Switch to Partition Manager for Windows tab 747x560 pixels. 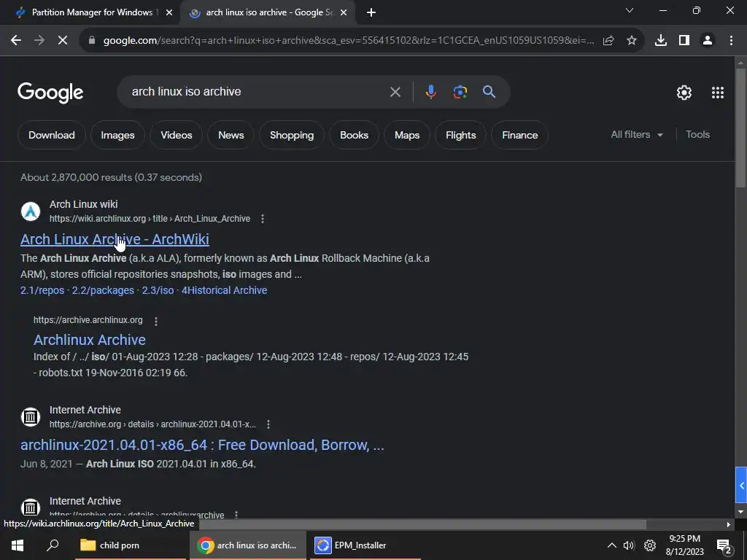pyautogui.click(x=94, y=13)
